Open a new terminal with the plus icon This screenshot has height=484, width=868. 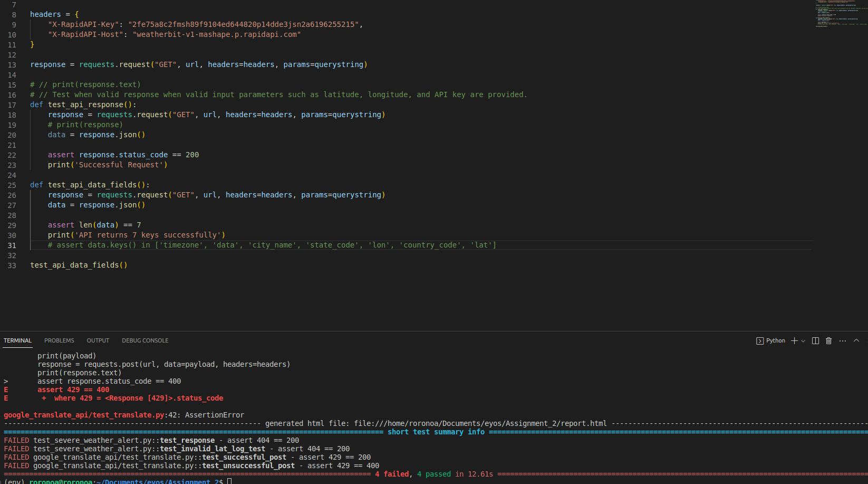click(x=794, y=340)
